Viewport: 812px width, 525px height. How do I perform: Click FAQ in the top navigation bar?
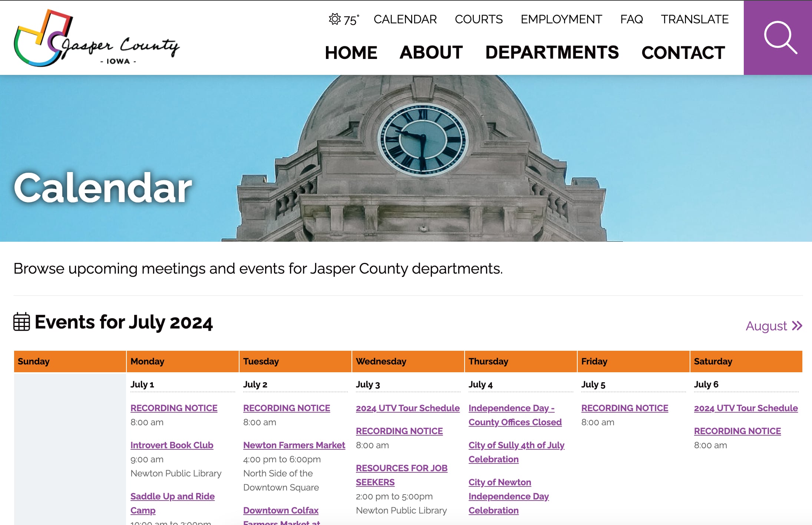pyautogui.click(x=631, y=19)
